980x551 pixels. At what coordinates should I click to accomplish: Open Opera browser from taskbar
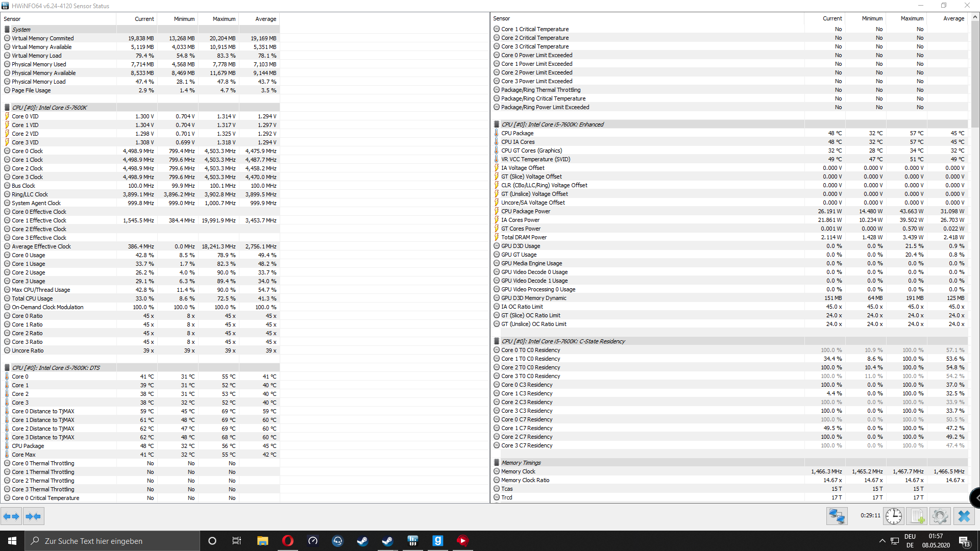(288, 541)
